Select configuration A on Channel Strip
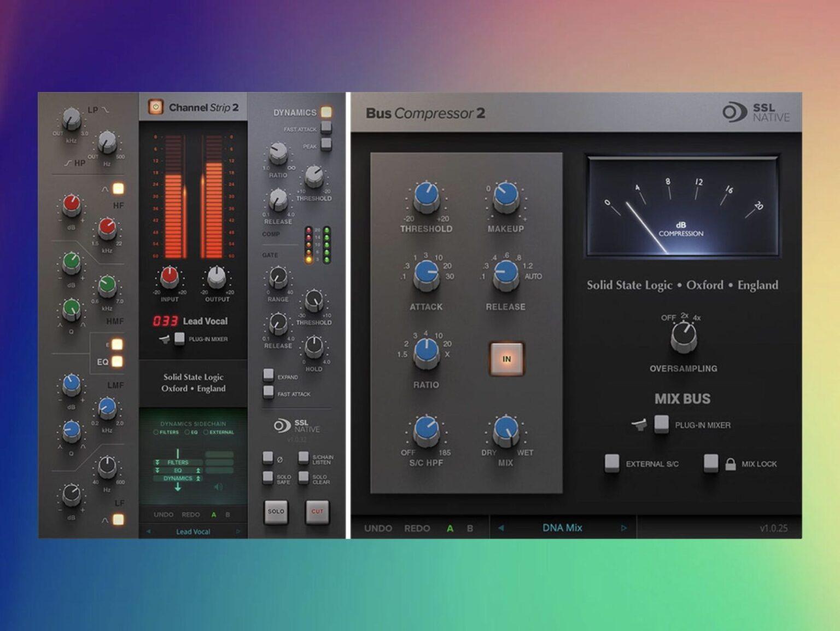Viewport: 840px width, 631px height. click(x=213, y=514)
